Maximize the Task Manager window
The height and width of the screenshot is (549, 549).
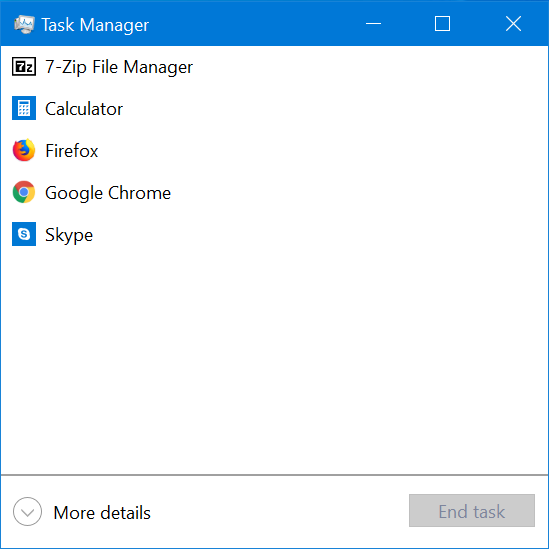(442, 24)
